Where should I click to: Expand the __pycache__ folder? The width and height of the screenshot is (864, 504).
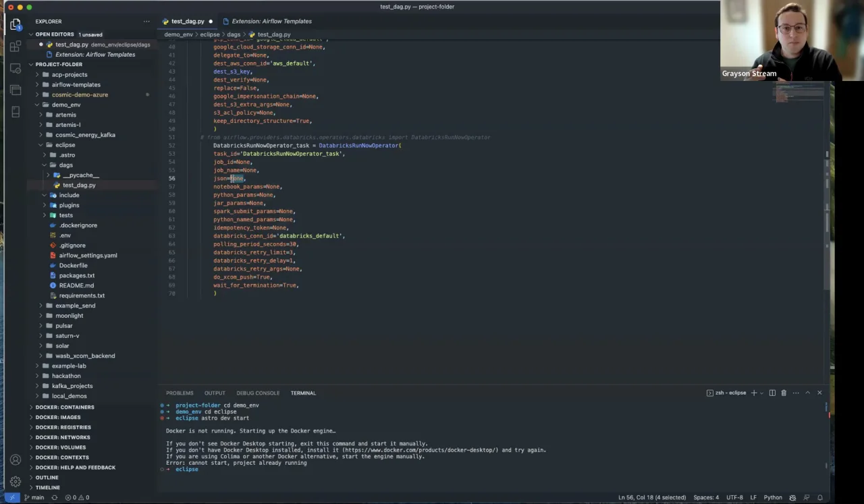tap(81, 175)
